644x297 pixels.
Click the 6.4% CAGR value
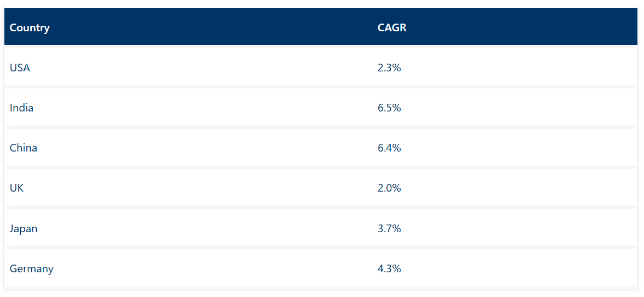tap(389, 148)
